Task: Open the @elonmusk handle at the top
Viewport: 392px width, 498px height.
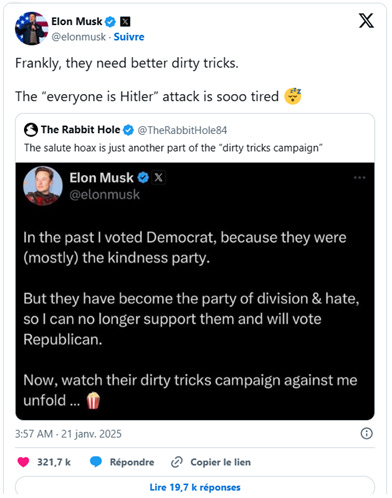Action: point(78,37)
